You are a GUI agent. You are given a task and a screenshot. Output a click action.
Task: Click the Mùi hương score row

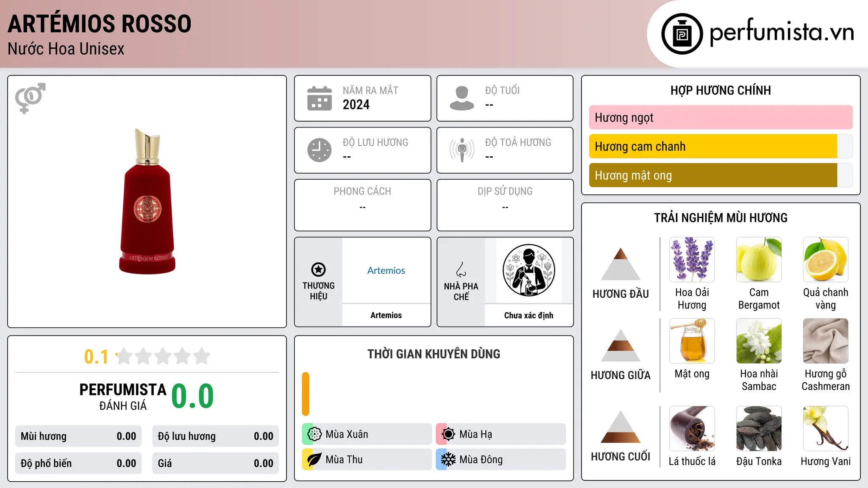coord(78,436)
